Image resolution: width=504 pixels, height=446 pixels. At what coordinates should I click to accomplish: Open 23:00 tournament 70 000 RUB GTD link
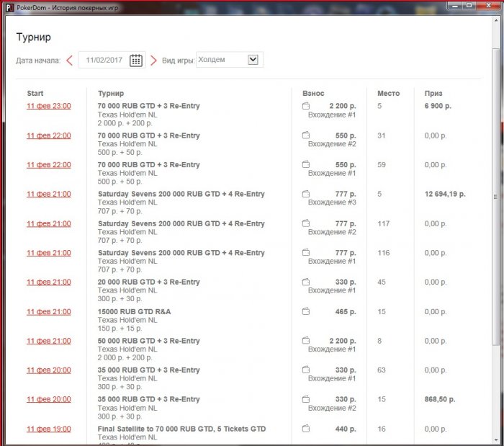pos(48,106)
